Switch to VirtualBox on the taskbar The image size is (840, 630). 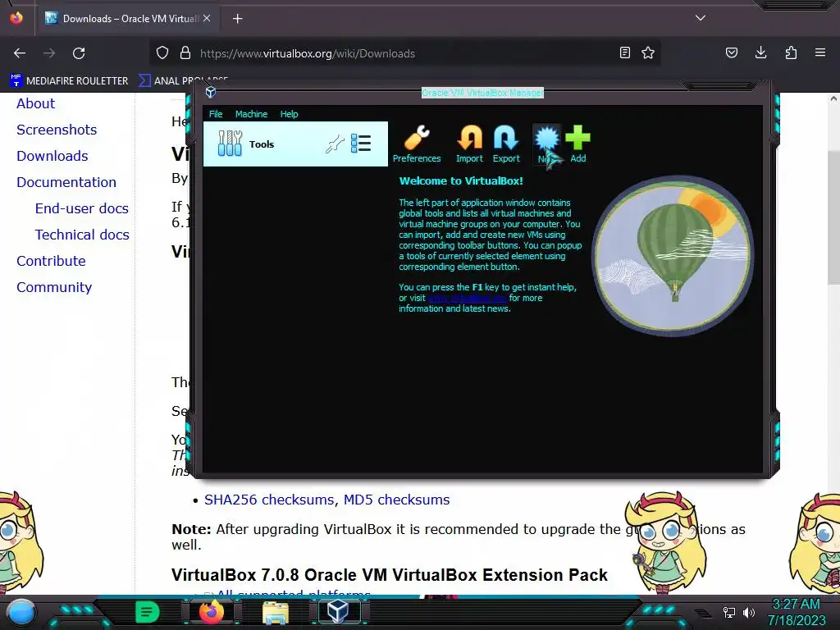(x=339, y=612)
